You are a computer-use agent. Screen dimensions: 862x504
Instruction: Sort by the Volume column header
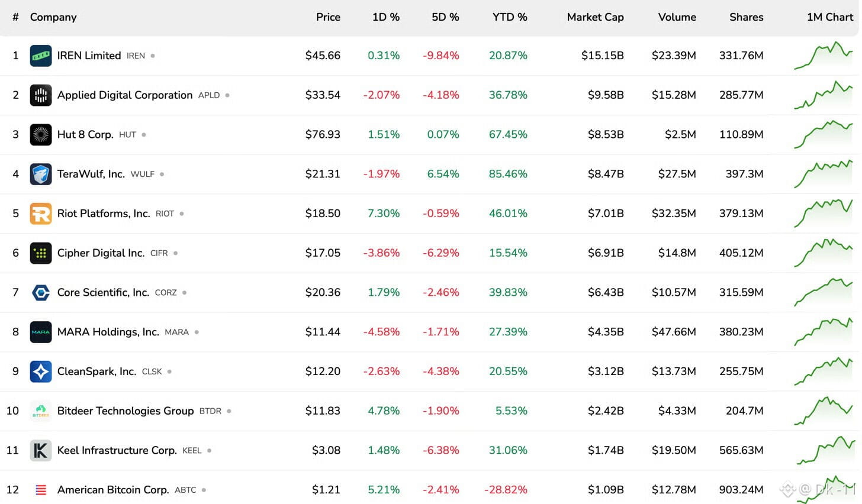point(677,17)
